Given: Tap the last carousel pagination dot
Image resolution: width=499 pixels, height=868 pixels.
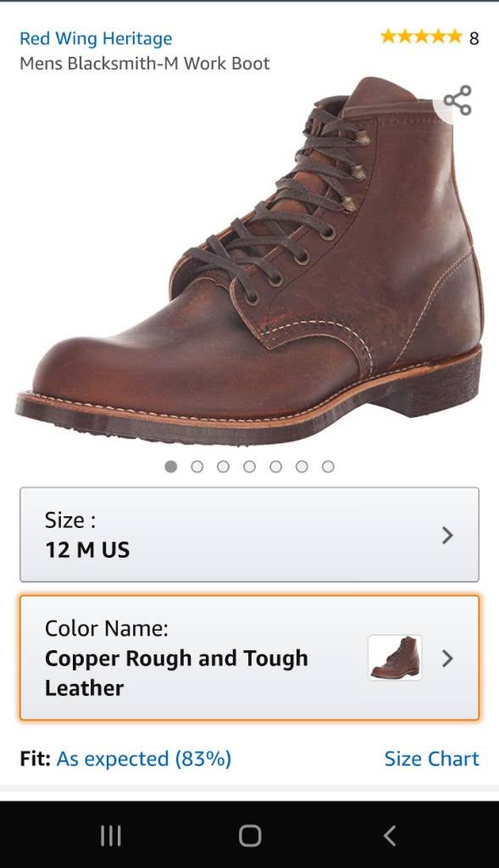Looking at the screenshot, I should pyautogui.click(x=325, y=465).
